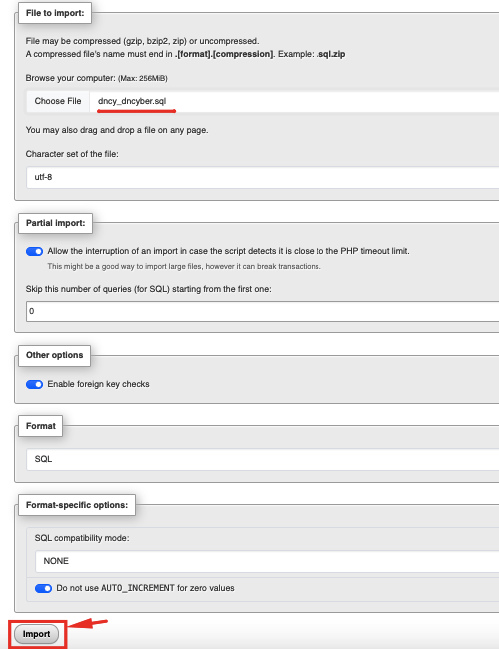The image size is (499, 649).
Task: Click the "Format" section heading
Action: click(x=41, y=426)
